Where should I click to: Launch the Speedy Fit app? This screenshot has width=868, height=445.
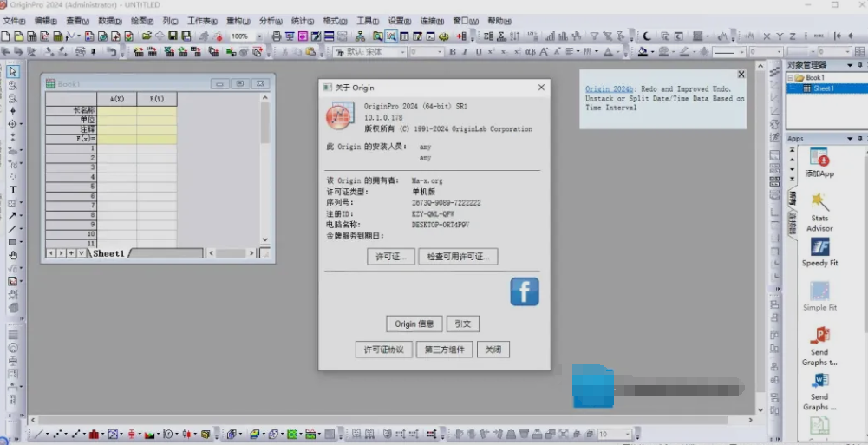pyautogui.click(x=819, y=252)
